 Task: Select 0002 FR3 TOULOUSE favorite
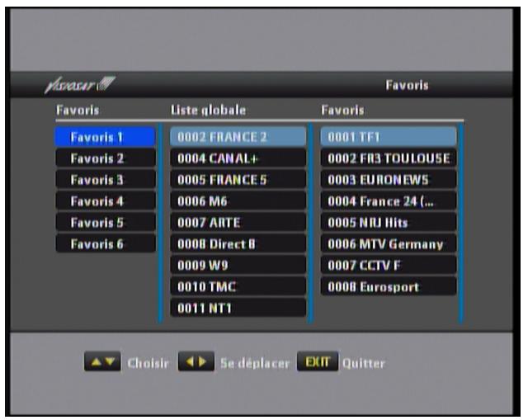coord(389,158)
